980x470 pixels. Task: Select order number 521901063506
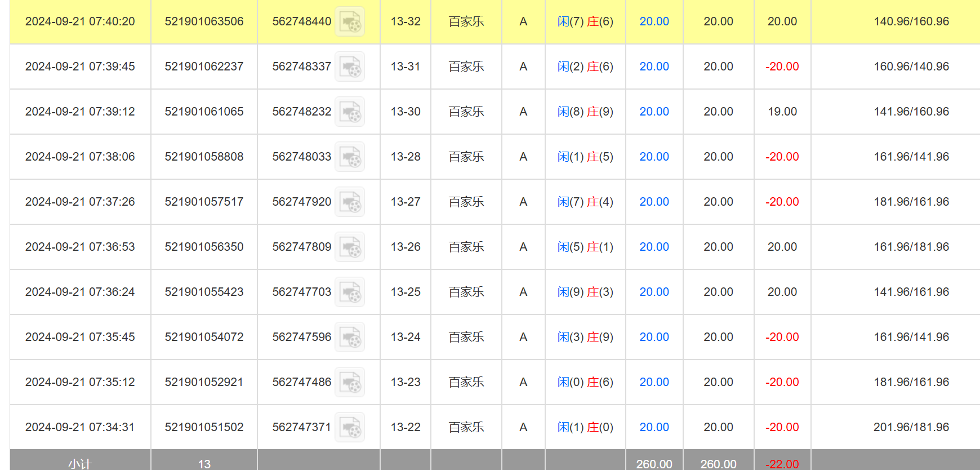point(204,21)
